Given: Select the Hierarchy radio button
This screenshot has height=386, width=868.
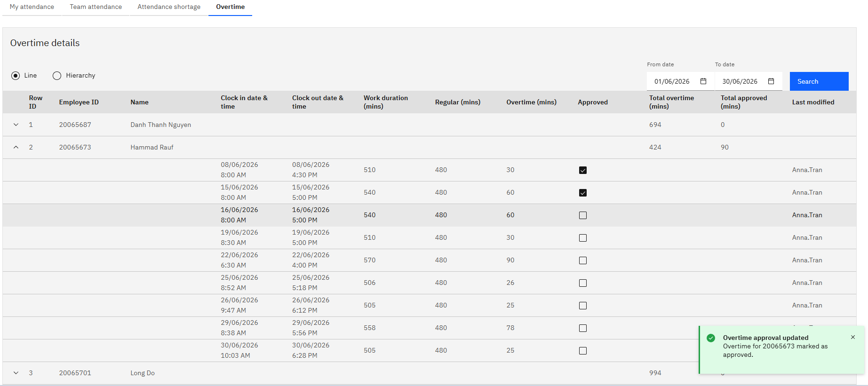Looking at the screenshot, I should pos(57,76).
